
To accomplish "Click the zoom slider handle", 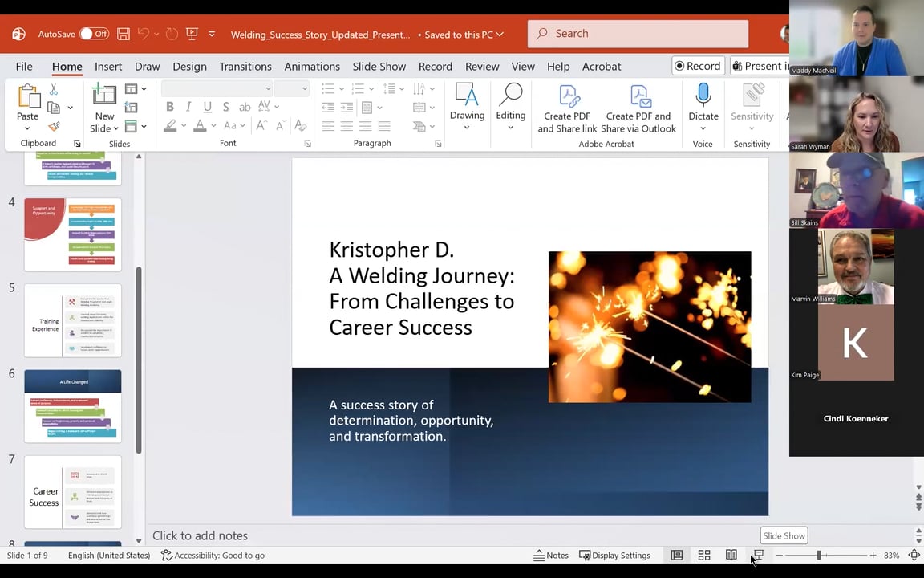I will pyautogui.click(x=818, y=555).
